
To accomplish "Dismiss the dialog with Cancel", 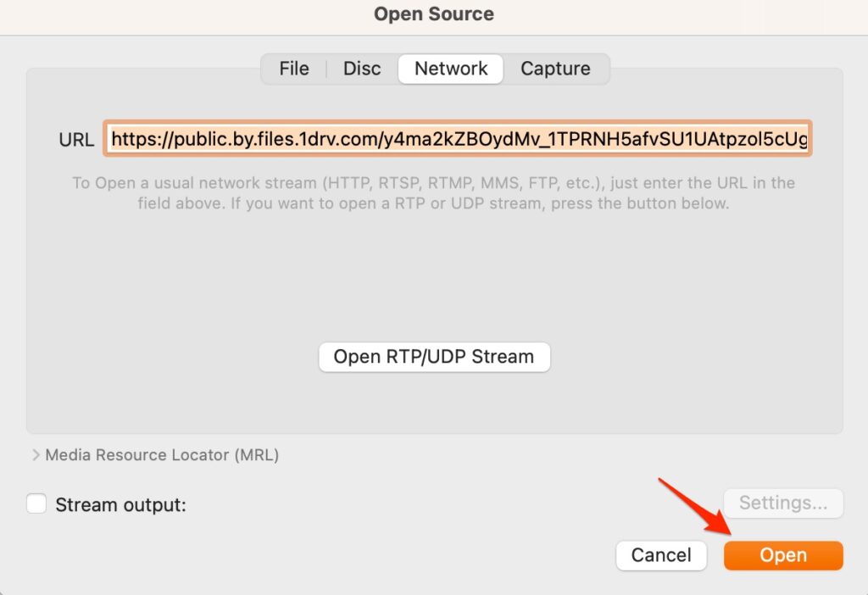I will click(661, 555).
